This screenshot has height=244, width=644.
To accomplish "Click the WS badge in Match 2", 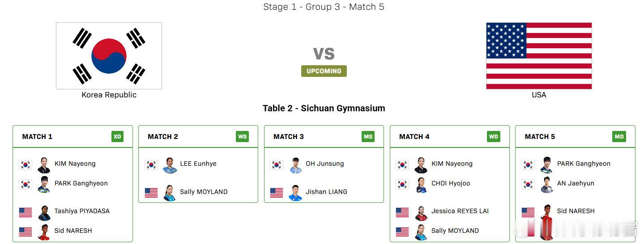I will pos(243,137).
